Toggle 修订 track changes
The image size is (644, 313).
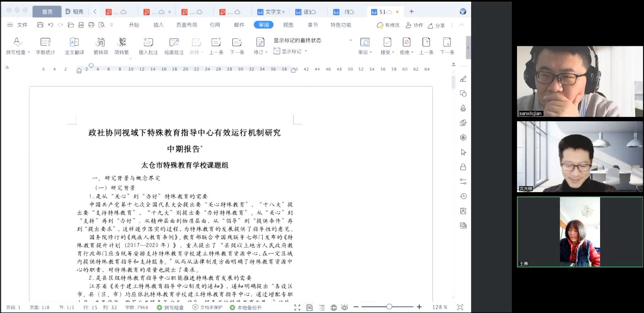pyautogui.click(x=260, y=46)
